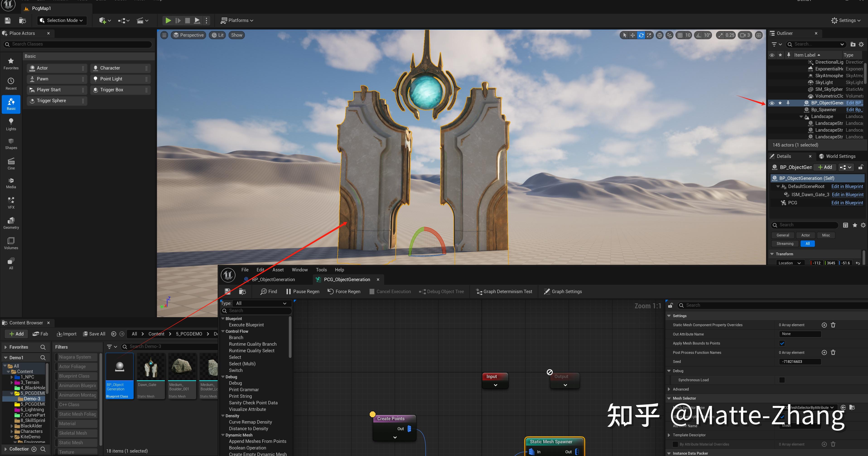Select the Lights category in Place Actors

(11, 124)
